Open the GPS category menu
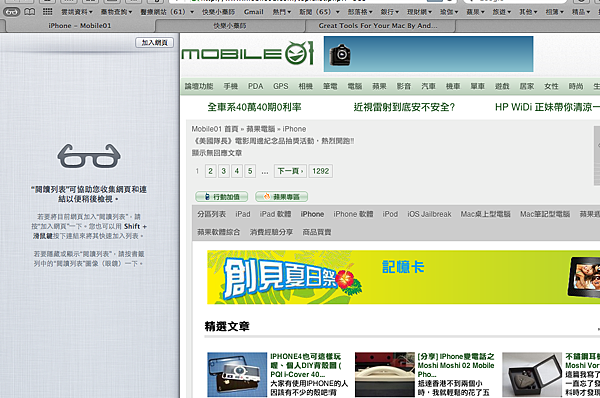The width and height of the screenshot is (600, 398). (x=280, y=86)
